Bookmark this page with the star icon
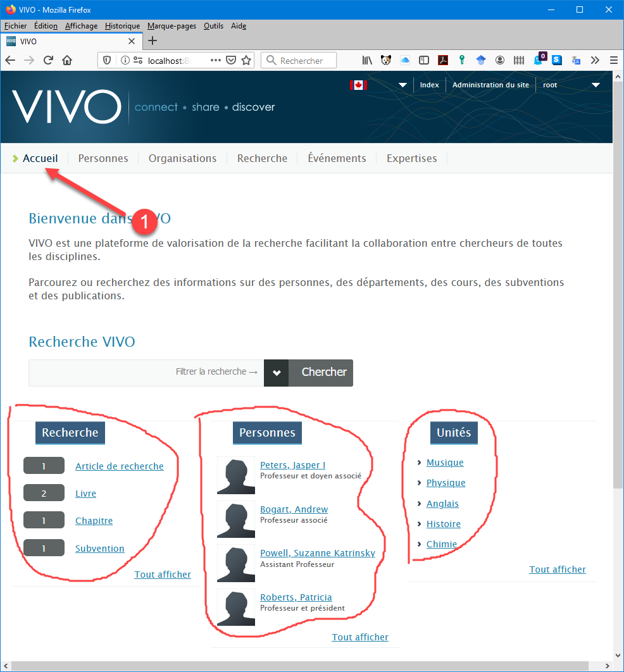This screenshot has width=624, height=672. coord(246,60)
